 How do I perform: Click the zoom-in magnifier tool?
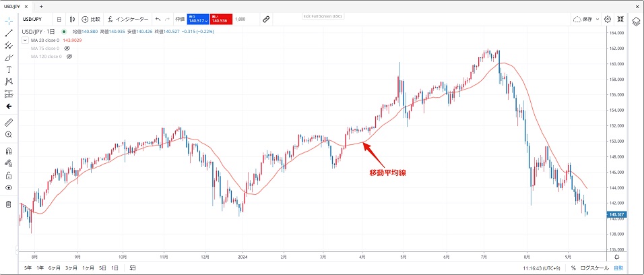click(9, 135)
